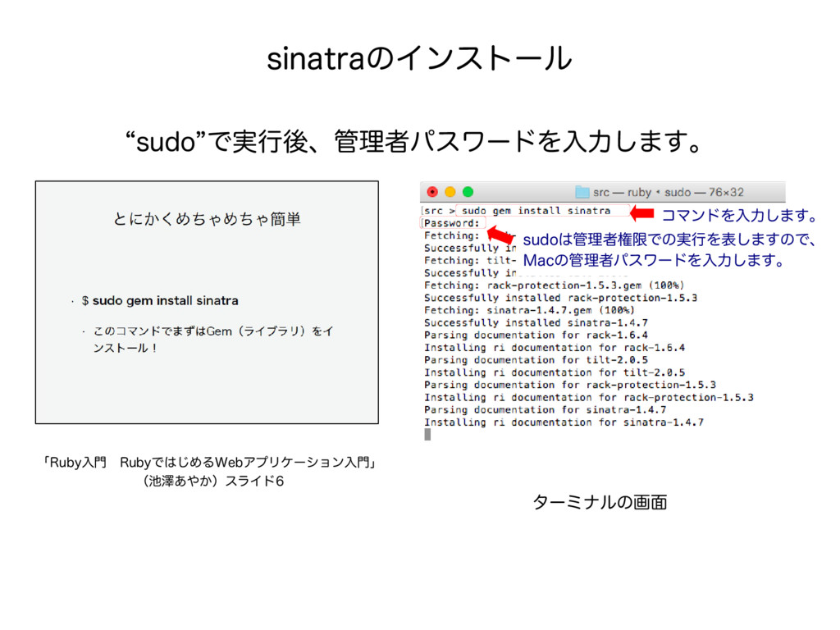The image size is (840, 630).
Task: Click the 'Password:' prompt line in terminal
Action: point(452,223)
